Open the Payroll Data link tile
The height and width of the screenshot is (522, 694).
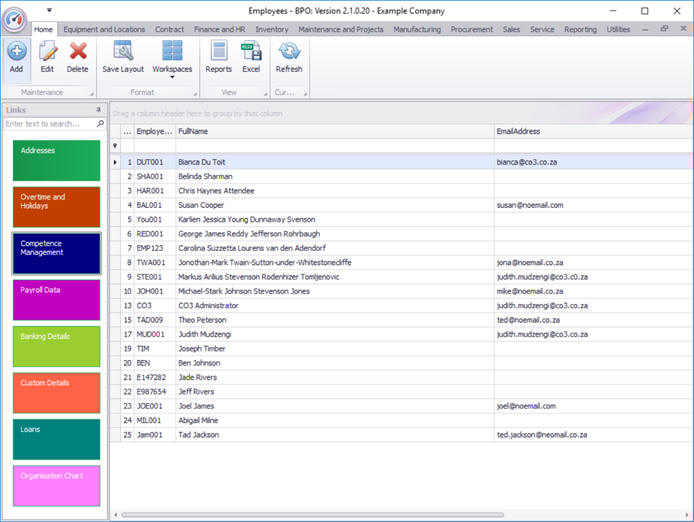(x=57, y=300)
